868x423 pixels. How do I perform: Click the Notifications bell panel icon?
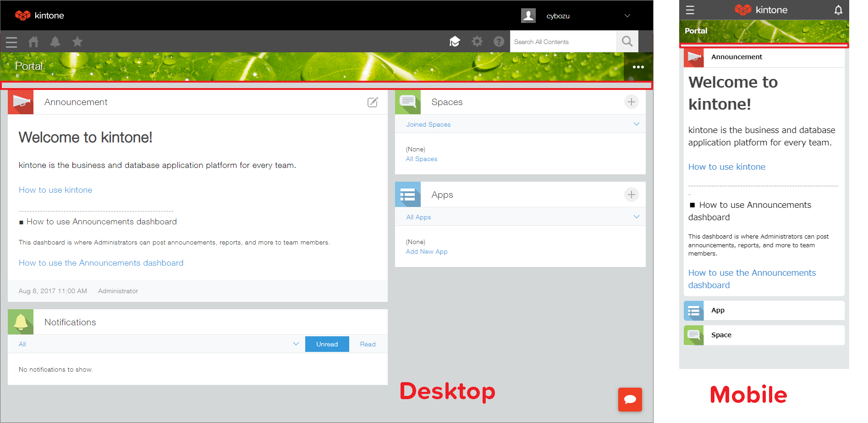pyautogui.click(x=21, y=322)
